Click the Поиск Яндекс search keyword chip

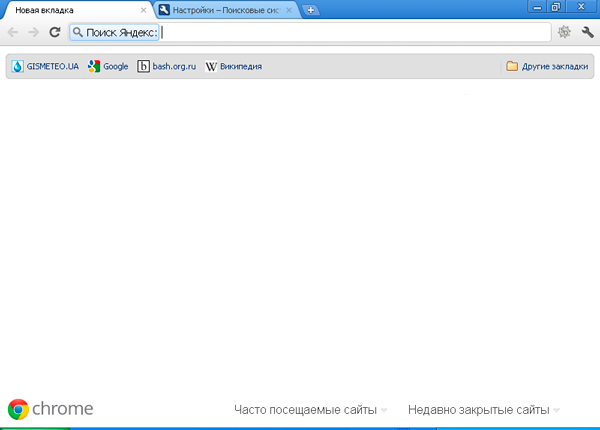pos(114,33)
